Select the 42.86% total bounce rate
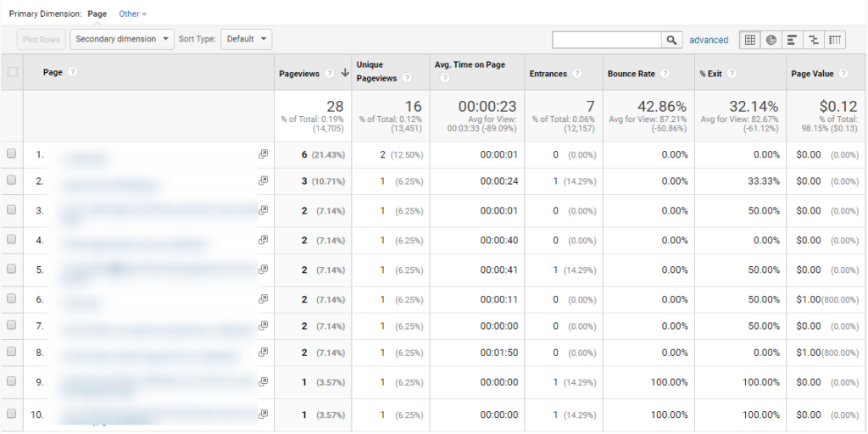The height and width of the screenshot is (434, 868). (662, 106)
